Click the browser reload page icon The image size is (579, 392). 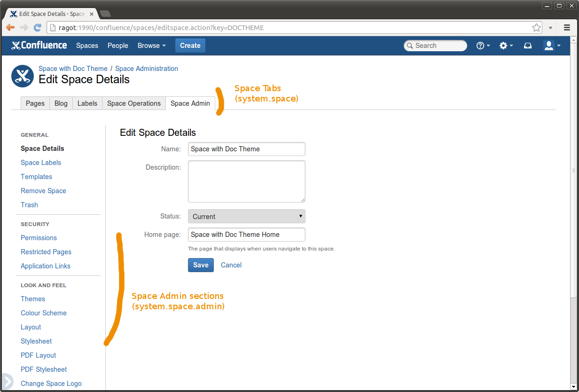coord(38,28)
